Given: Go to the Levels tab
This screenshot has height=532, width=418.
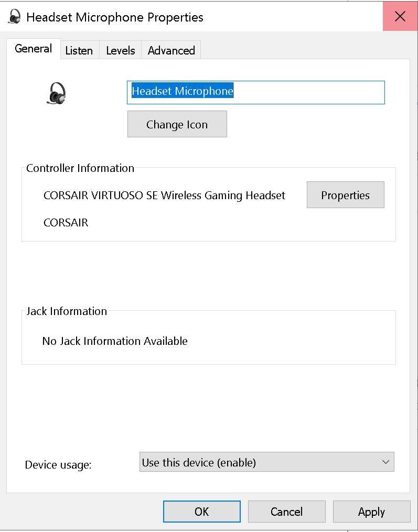Looking at the screenshot, I should [x=120, y=50].
